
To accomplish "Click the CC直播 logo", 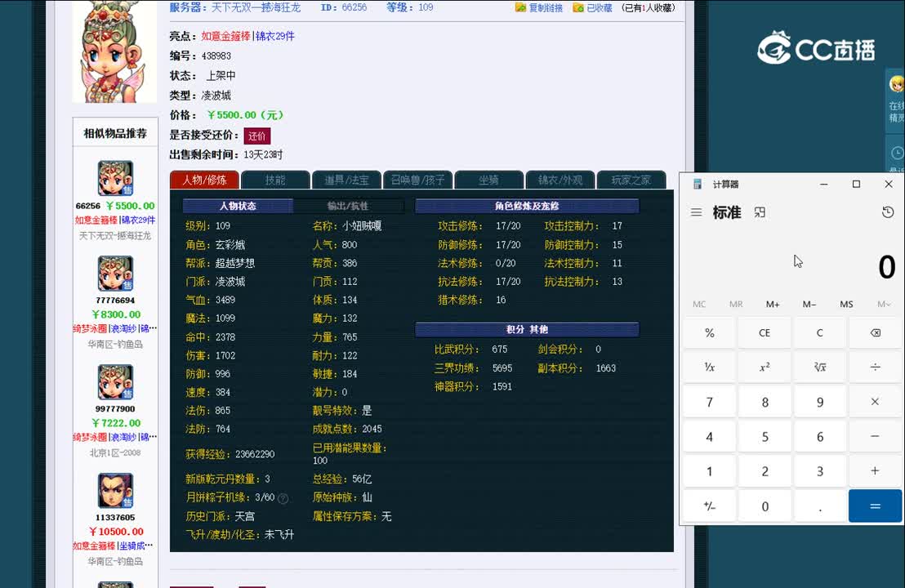I will (816, 48).
